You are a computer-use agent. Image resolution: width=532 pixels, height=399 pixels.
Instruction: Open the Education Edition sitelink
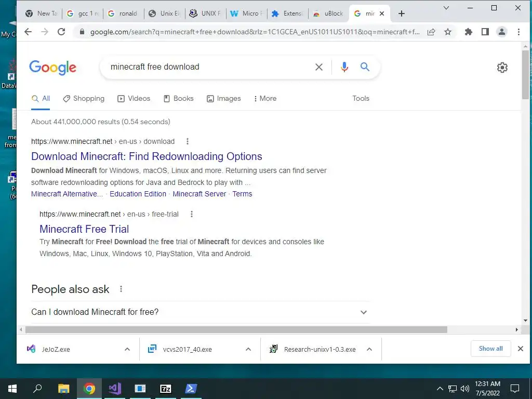tap(138, 194)
